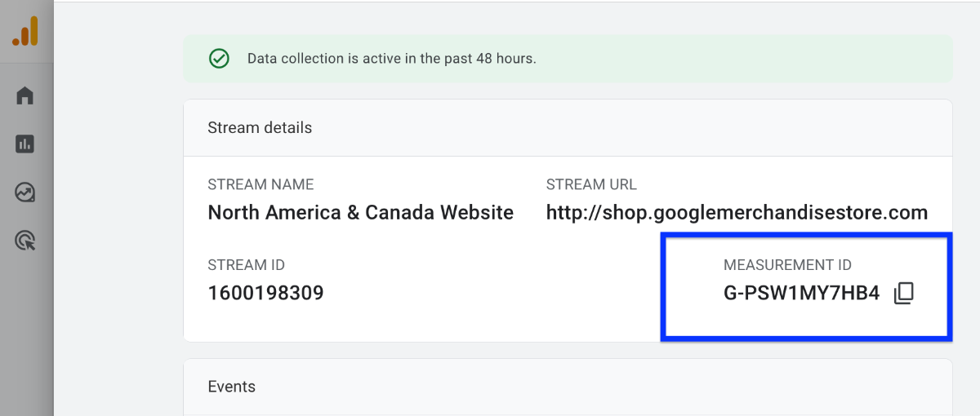Open Reports bar chart icon in sidebar
This screenshot has width=980, height=416.
[x=25, y=144]
